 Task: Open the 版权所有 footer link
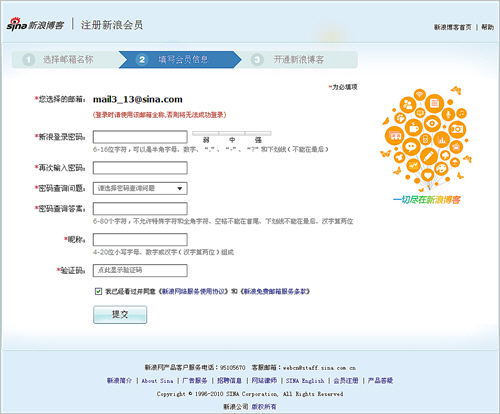(x=264, y=407)
